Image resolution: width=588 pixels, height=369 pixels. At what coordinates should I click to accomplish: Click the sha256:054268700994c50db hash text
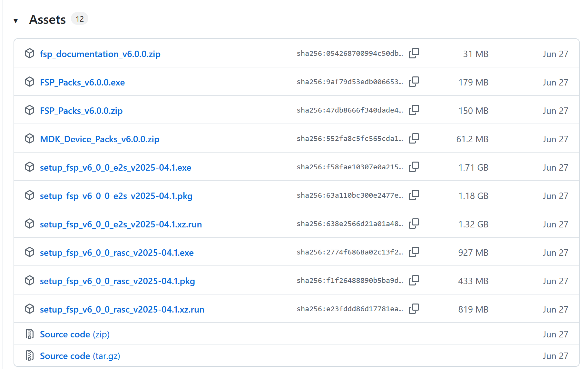tap(350, 53)
